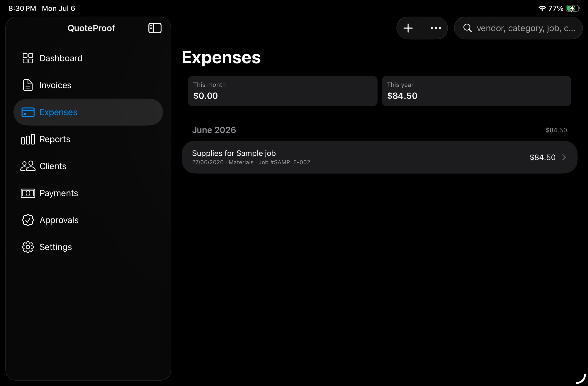Viewport: 588px width, 386px height.
Task: Click the Dashboard grid icon
Action: [x=28, y=58]
